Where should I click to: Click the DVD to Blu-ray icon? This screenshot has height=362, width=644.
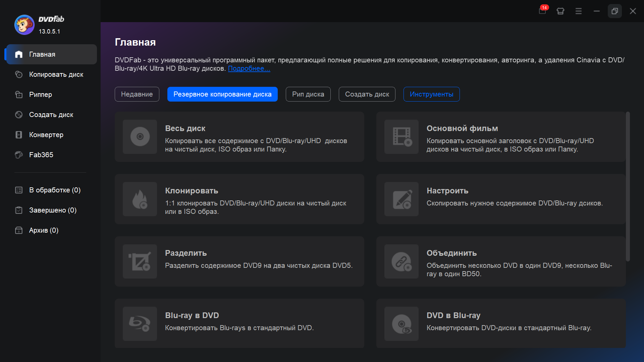point(401,324)
